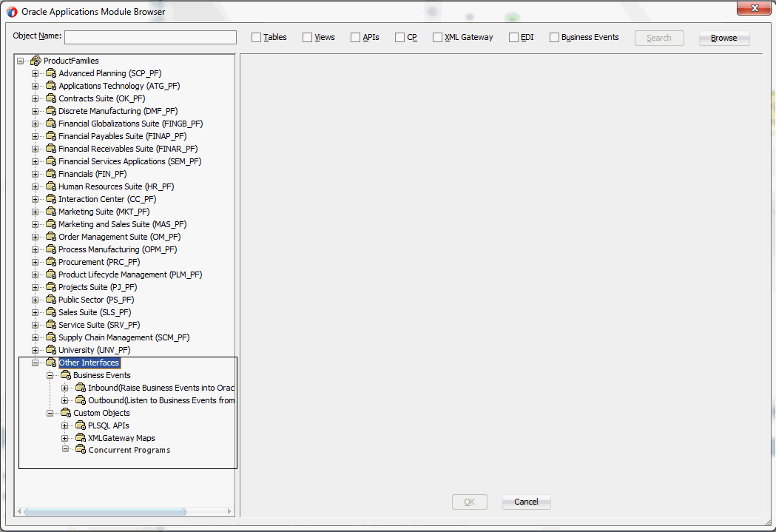Click the Projects Suite folder icon
The width and height of the screenshot is (776, 532).
click(51, 287)
